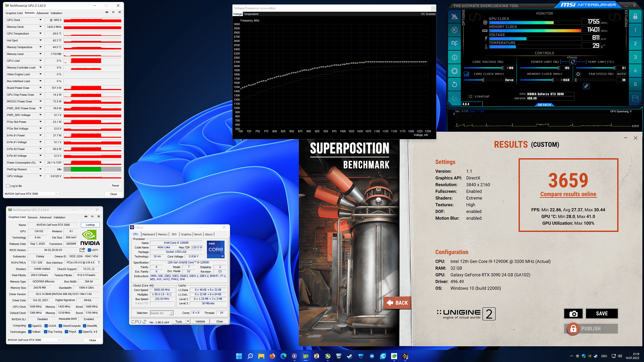Image resolution: width=644 pixels, height=362 pixels.
Task: Expand PerfCap Reason sensor dropdown arrow
Action: click(41, 169)
